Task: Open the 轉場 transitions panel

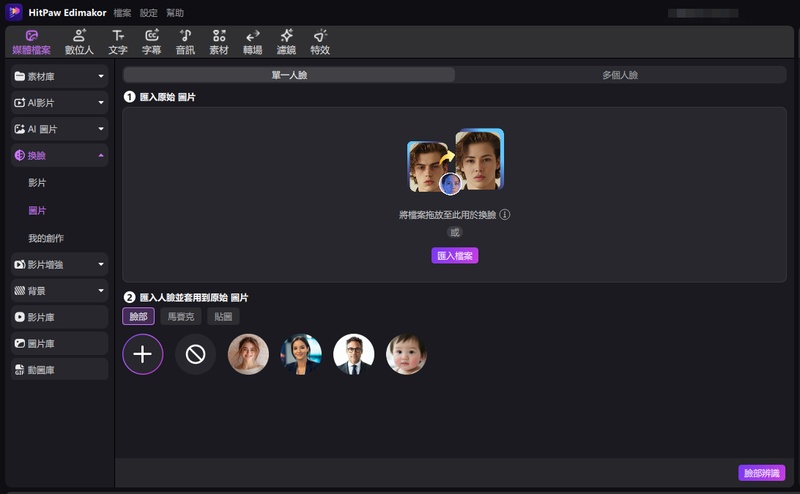Action: tap(253, 42)
